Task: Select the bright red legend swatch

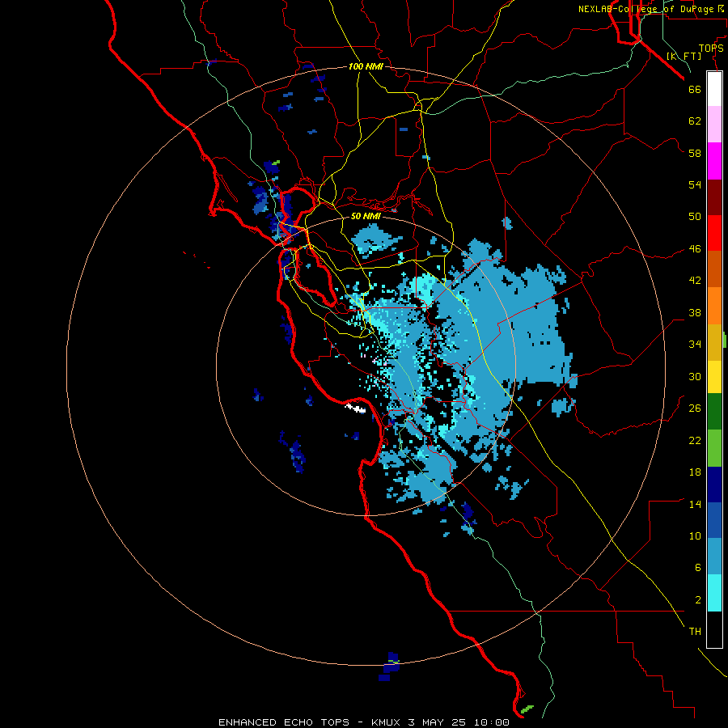Action: click(x=714, y=233)
